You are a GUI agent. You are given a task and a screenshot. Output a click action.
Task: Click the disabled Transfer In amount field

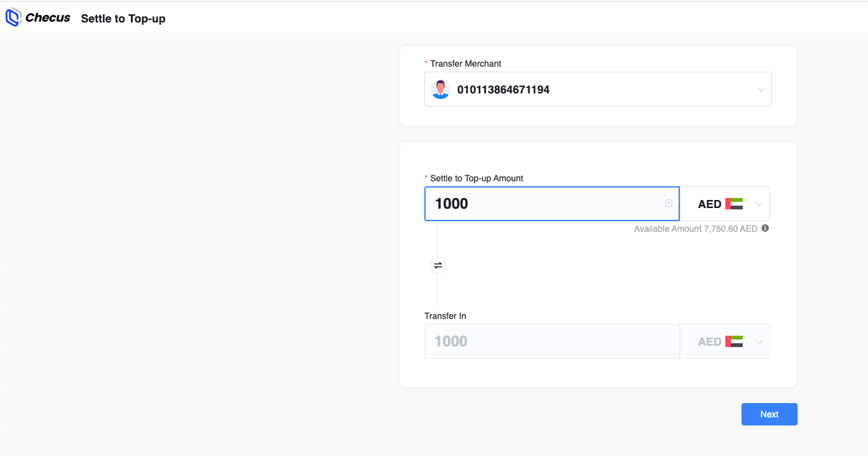[x=551, y=341]
